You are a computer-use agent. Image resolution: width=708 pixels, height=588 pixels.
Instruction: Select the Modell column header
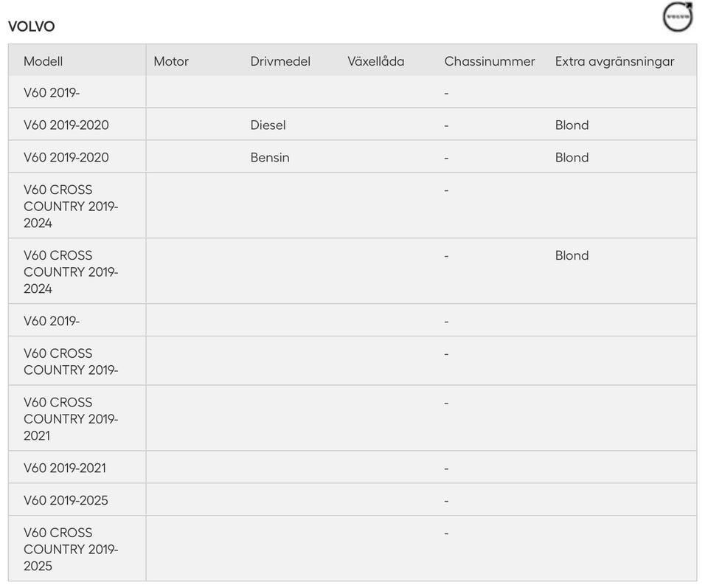click(x=43, y=61)
